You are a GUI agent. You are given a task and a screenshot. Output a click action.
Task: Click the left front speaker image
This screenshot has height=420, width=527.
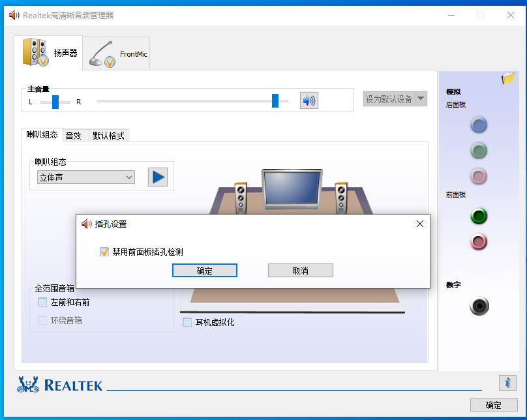241,197
